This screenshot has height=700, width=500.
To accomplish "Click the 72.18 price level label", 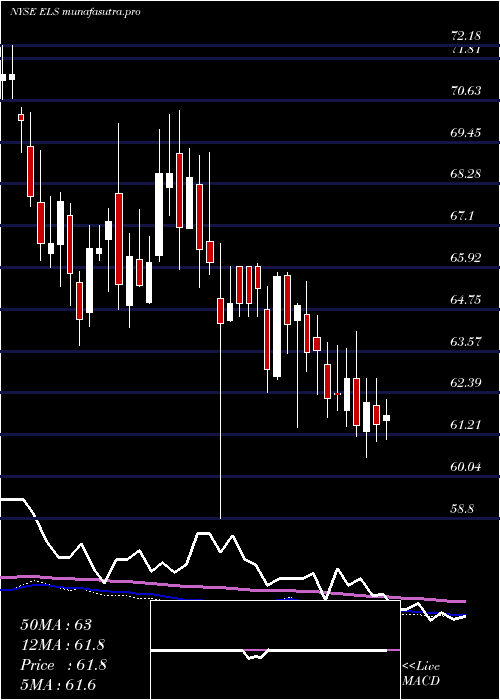I will 466,35.
